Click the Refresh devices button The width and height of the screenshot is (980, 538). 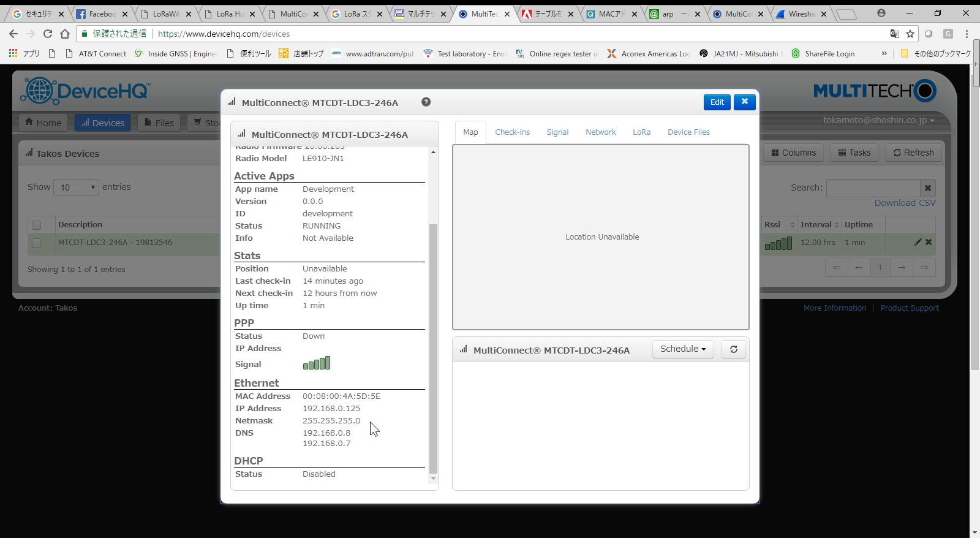click(x=913, y=153)
